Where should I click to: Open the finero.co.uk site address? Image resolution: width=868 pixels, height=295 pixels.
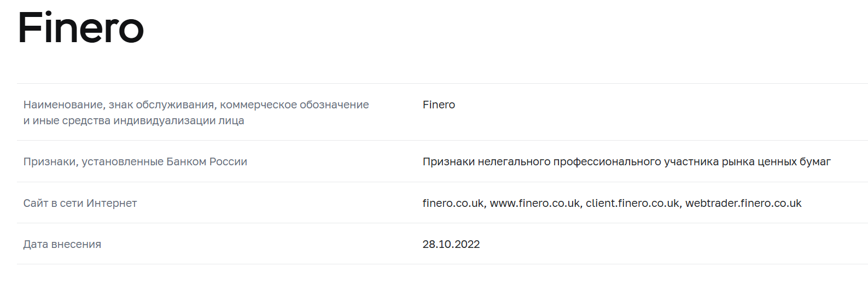[453, 203]
